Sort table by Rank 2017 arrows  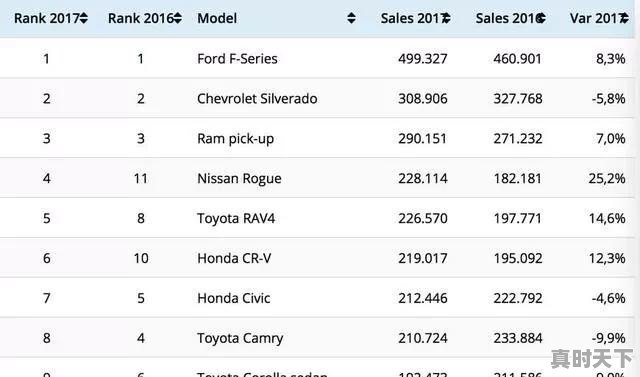point(84,18)
